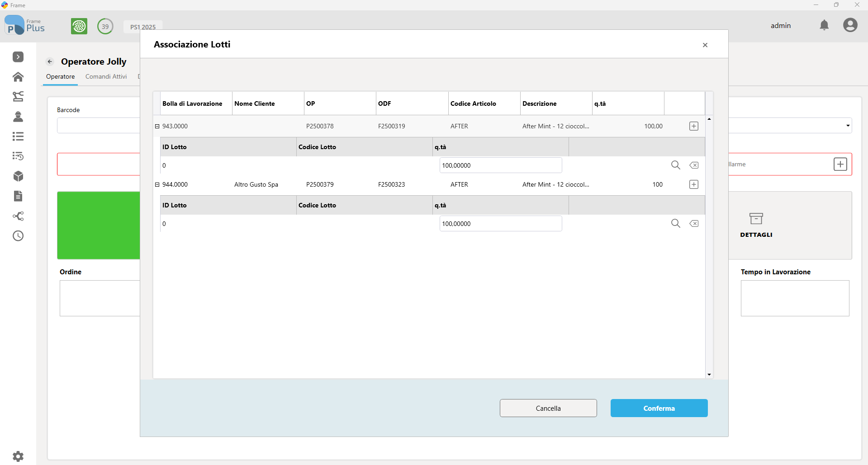This screenshot has height=465, width=868.
Task: Open the workflow routing sidebar icon
Action: pyautogui.click(x=18, y=96)
